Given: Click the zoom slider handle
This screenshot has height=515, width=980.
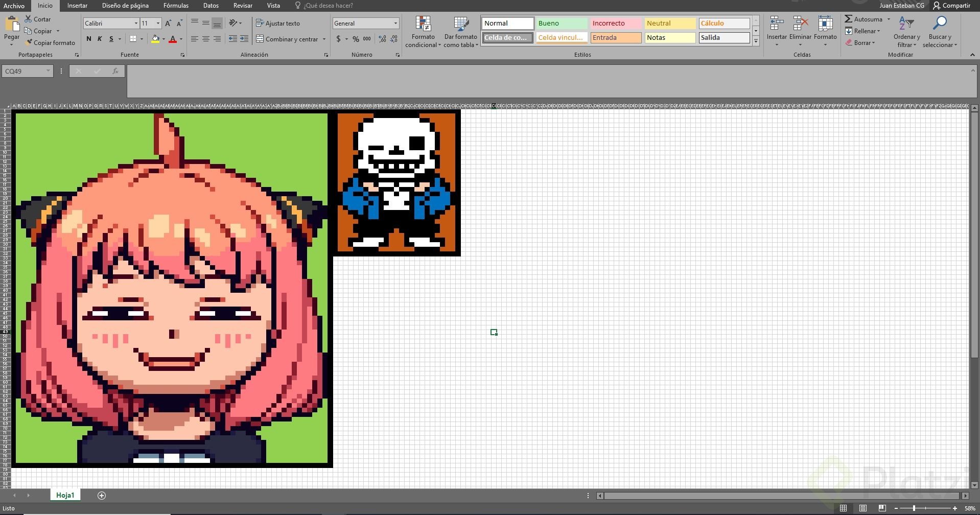Looking at the screenshot, I should point(914,508).
